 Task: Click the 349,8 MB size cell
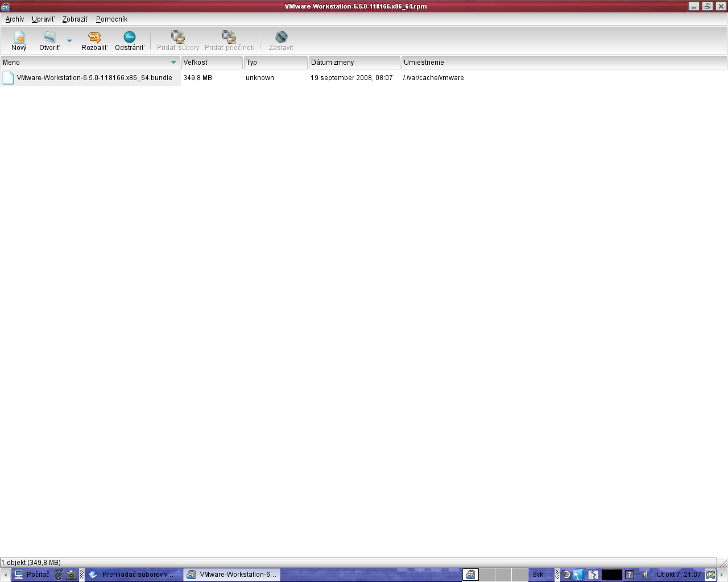coord(197,78)
